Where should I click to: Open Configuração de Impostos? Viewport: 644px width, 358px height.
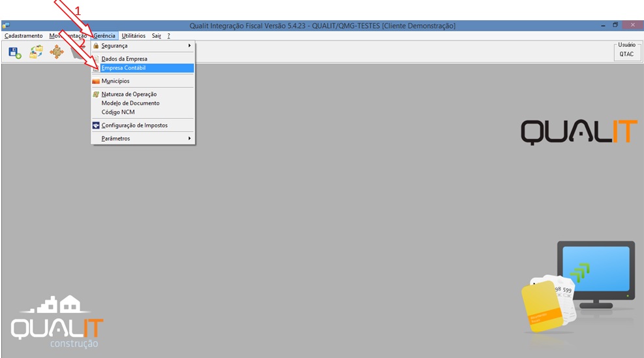(142, 125)
